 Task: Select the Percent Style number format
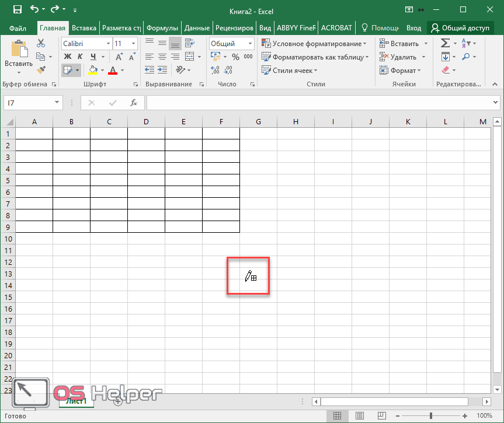235,57
